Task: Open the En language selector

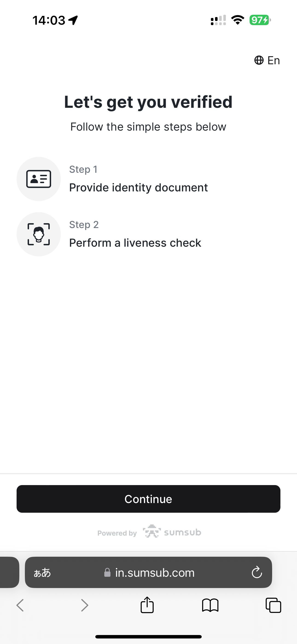Action: 267,60
